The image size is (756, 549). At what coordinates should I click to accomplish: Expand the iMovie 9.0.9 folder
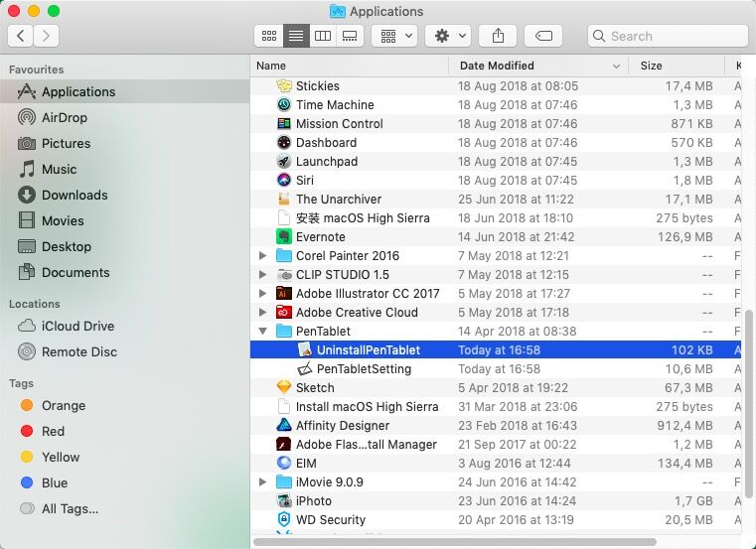263,481
